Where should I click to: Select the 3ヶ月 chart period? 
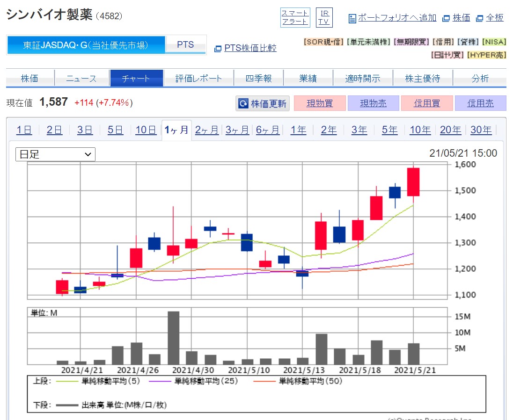click(x=237, y=130)
